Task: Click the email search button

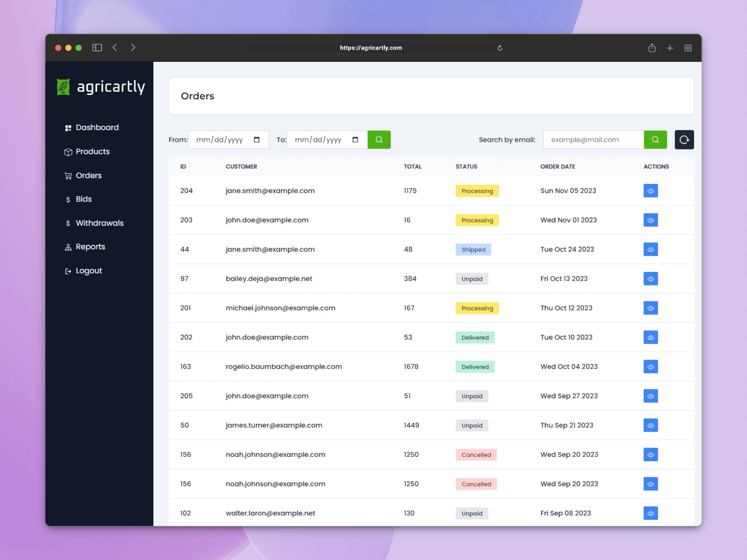Action: point(655,139)
